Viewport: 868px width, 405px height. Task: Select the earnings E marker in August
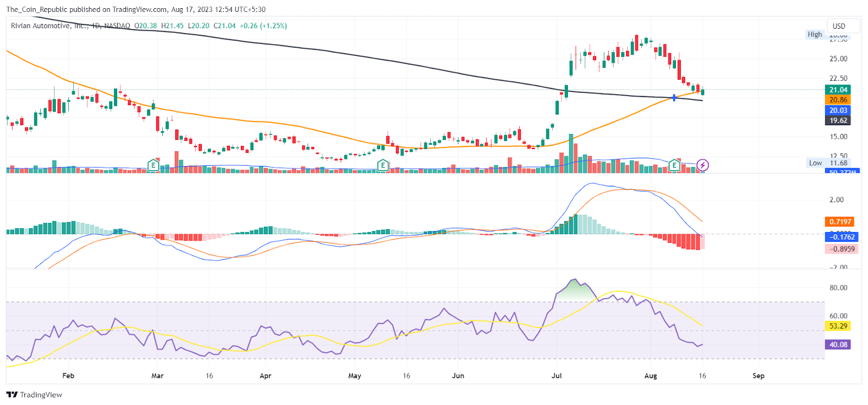click(x=674, y=165)
